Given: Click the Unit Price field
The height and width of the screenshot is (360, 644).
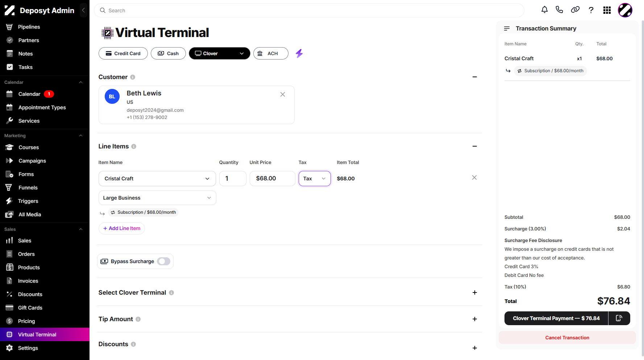Looking at the screenshot, I should pyautogui.click(x=272, y=179).
